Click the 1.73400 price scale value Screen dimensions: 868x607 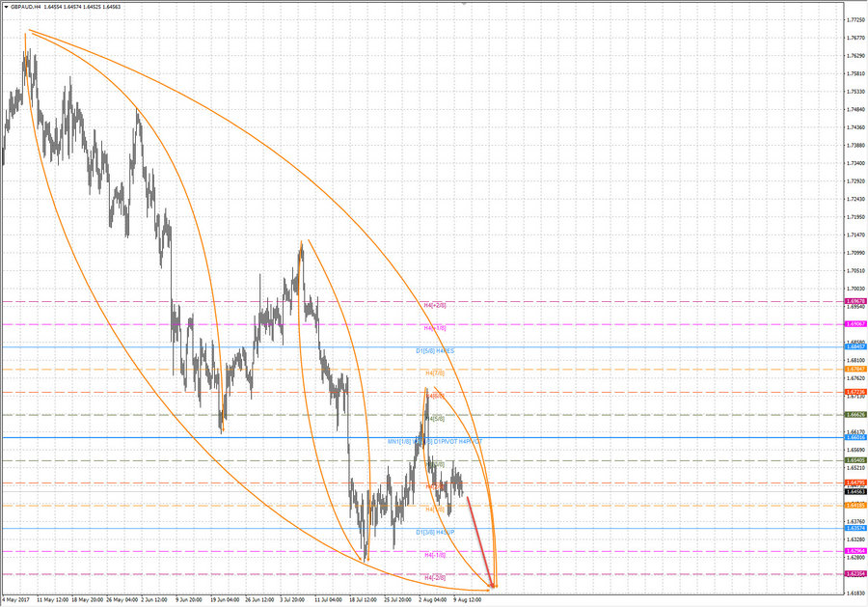pyautogui.click(x=855, y=163)
